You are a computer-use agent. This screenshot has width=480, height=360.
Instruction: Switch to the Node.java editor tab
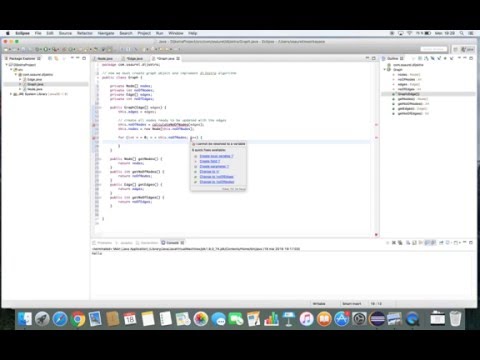[x=105, y=59]
